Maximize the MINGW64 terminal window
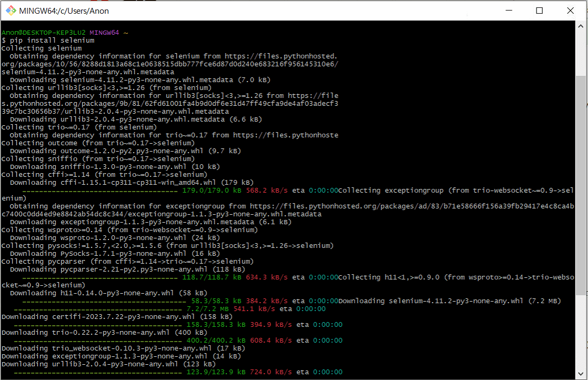 click(539, 11)
